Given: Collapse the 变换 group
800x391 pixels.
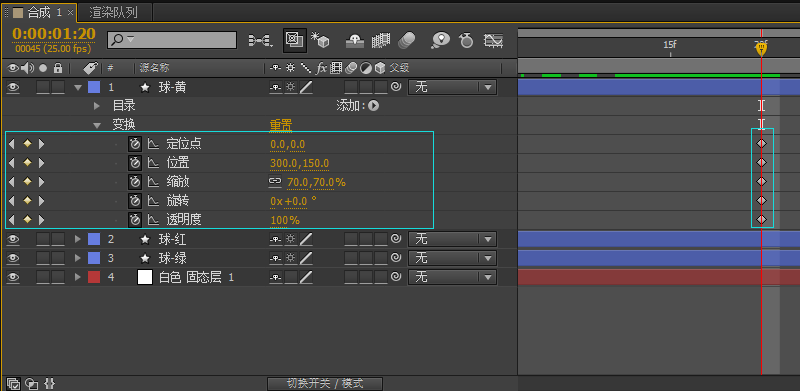Looking at the screenshot, I should click(97, 125).
